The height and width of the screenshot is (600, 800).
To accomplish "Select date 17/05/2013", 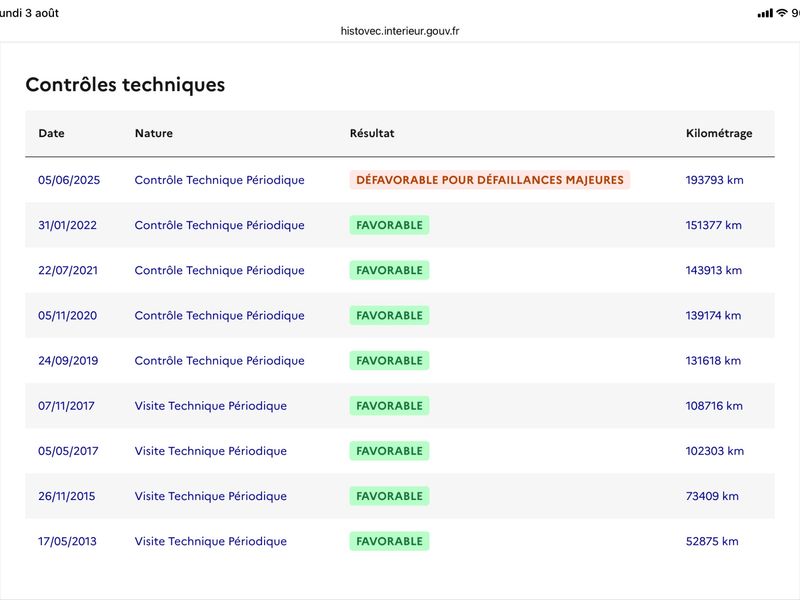I will [x=67, y=541].
